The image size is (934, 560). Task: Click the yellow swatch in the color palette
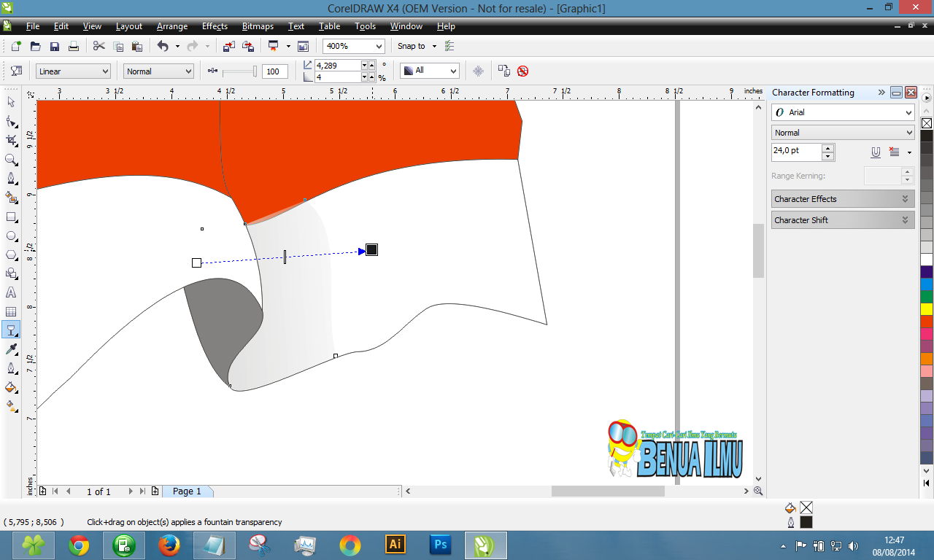click(927, 309)
